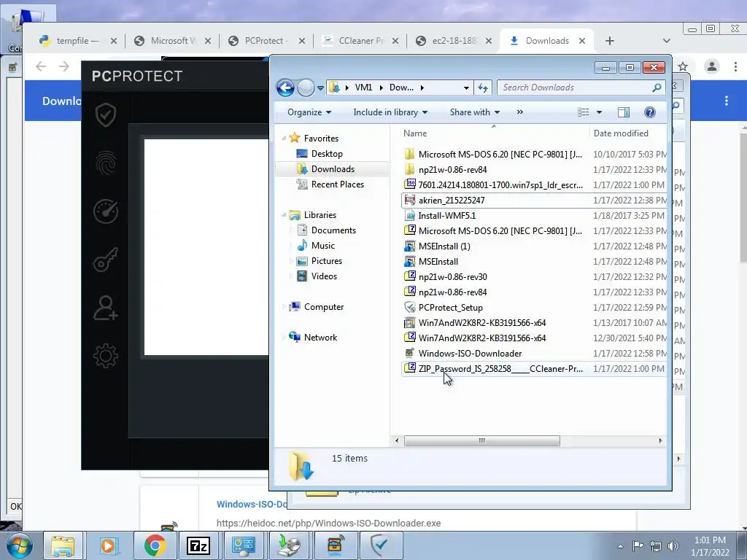Show hidden tray icons arrow
Viewport: 747px width, 560px height.
pyautogui.click(x=620, y=546)
